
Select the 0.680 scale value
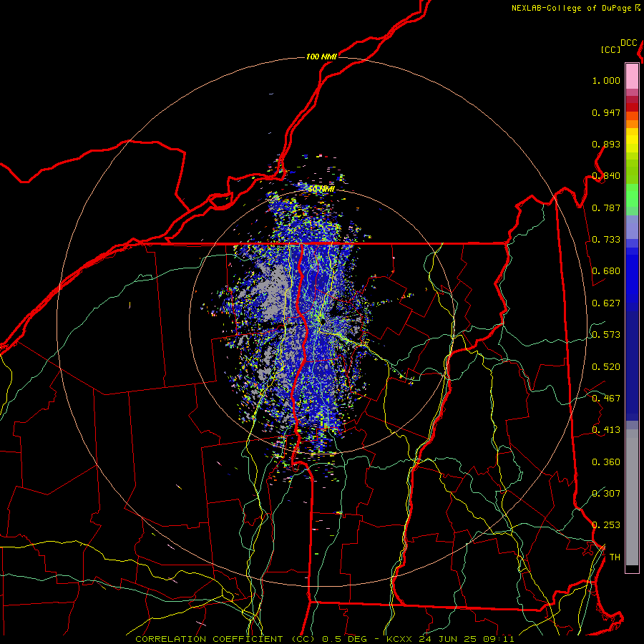606,271
